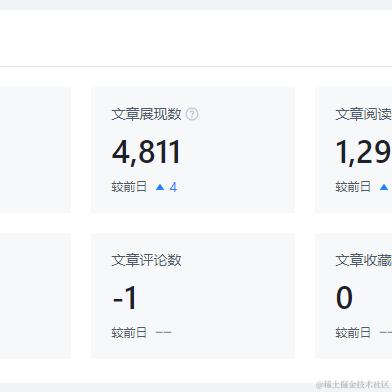Click the 文章评论数 label
This screenshot has height=392, width=392.
coord(146,260)
